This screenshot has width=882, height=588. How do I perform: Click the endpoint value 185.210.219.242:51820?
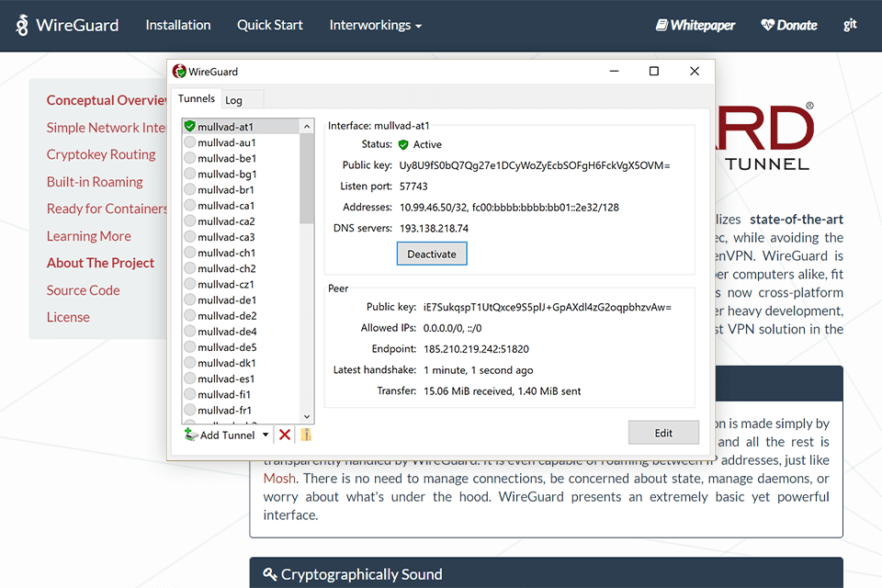pos(476,349)
